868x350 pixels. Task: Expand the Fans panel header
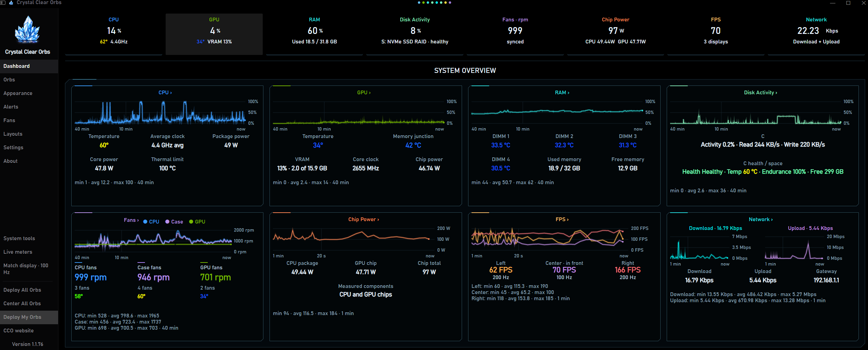pyautogui.click(x=131, y=220)
